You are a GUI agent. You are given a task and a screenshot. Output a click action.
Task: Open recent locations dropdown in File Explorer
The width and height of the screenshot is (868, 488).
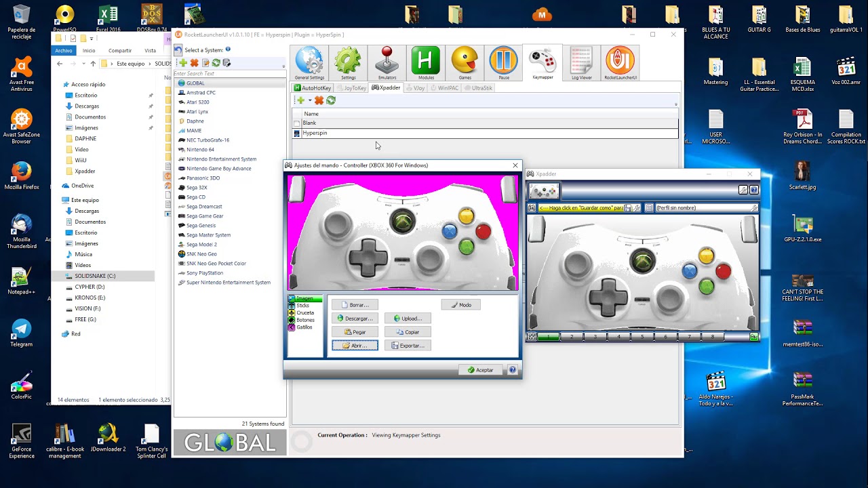click(x=82, y=64)
